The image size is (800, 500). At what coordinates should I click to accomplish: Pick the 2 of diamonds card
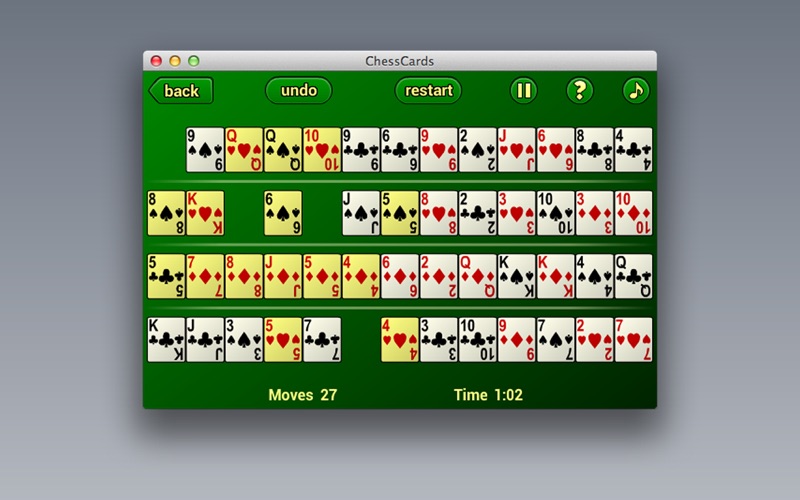pyautogui.click(x=439, y=277)
